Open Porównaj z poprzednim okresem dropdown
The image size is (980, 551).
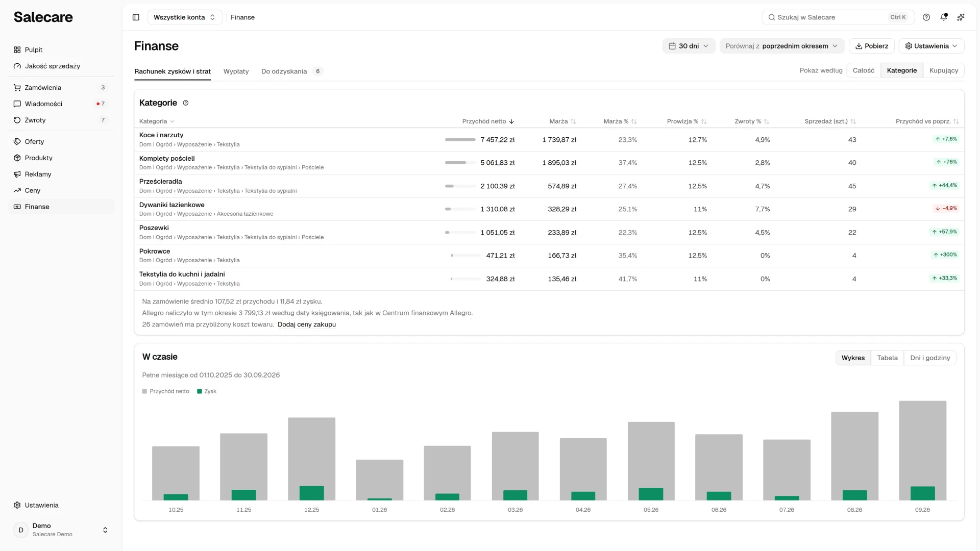[x=782, y=46]
